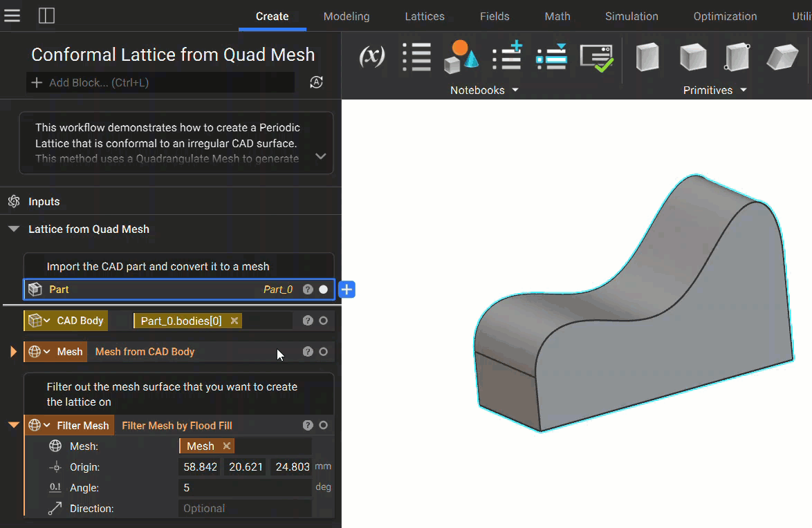Click the Part_0 value link
This screenshot has width=812, height=528.
pyautogui.click(x=278, y=290)
